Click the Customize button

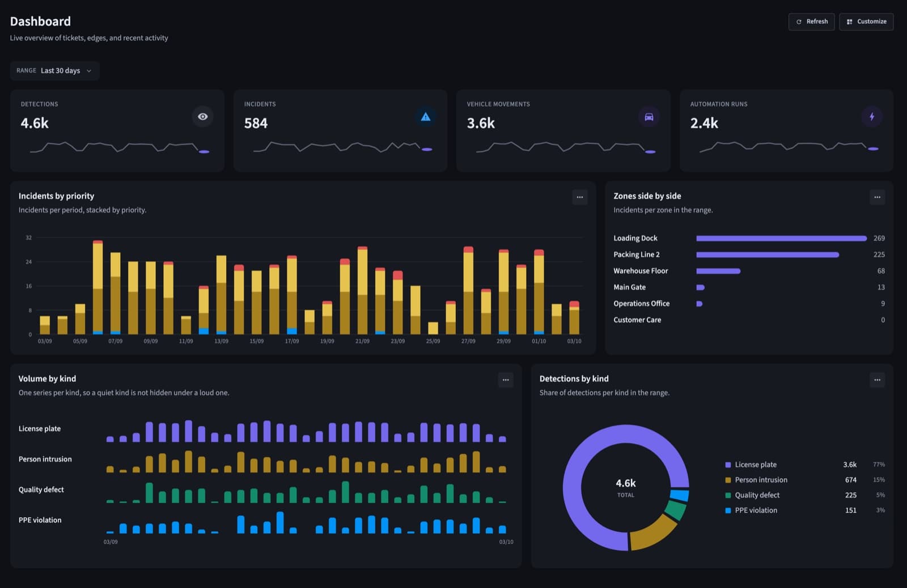(866, 22)
